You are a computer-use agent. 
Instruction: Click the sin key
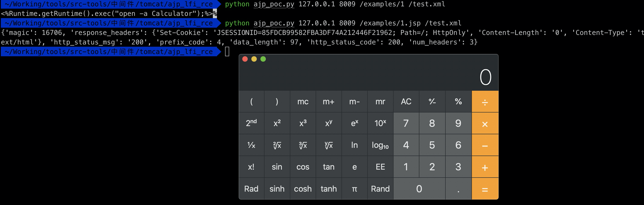point(277,167)
